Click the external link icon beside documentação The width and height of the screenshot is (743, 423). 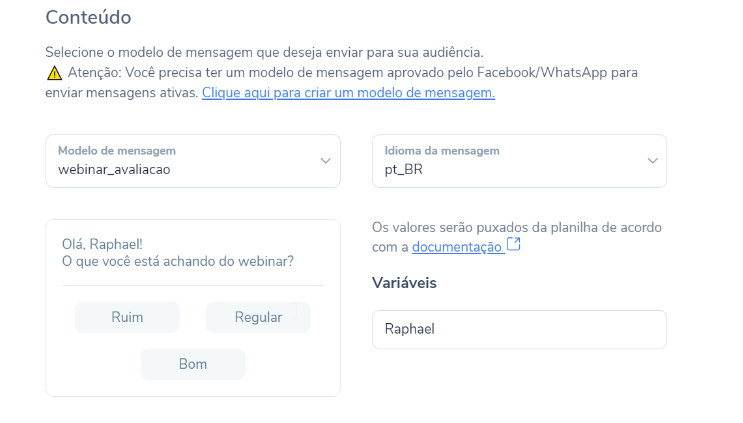tap(514, 244)
